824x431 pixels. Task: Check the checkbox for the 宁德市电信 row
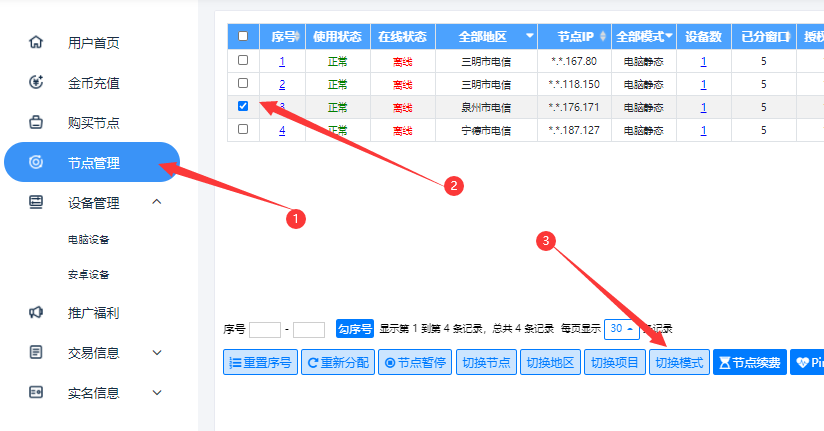(243, 129)
